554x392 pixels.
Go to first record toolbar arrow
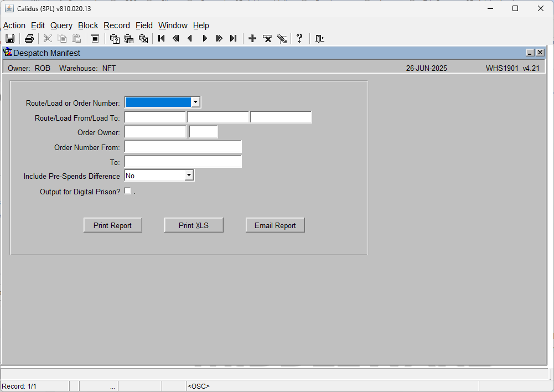click(x=162, y=38)
